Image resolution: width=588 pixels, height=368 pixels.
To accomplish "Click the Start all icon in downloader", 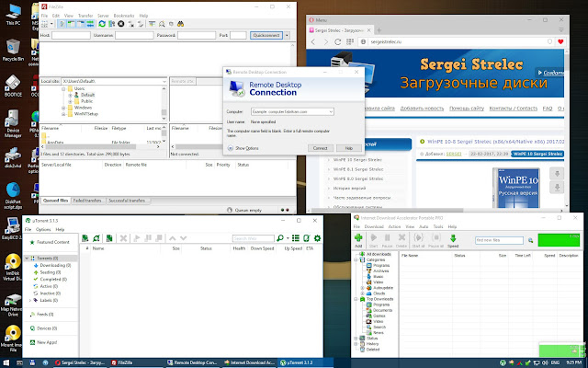I will (x=418, y=237).
